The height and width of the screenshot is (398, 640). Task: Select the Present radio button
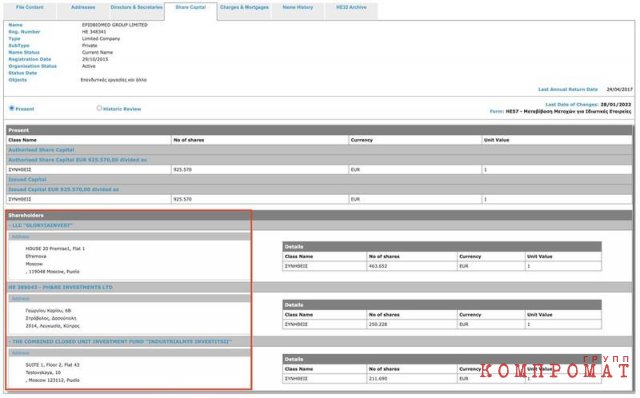11,108
